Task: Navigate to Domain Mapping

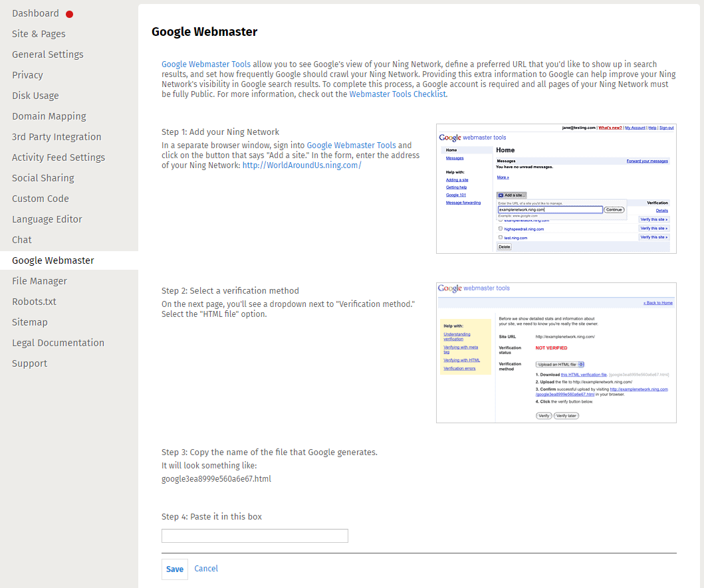Action: [49, 117]
